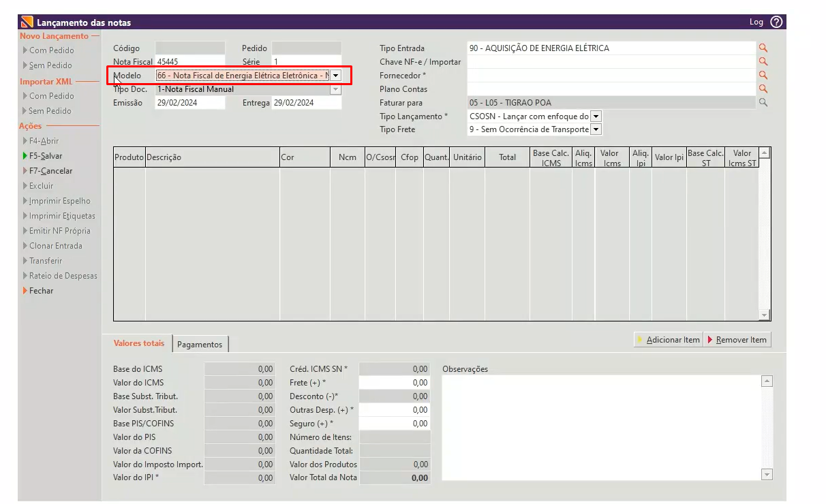Click F5-Salvar in the actions sidebar
The height and width of the screenshot is (504, 826).
45,156
